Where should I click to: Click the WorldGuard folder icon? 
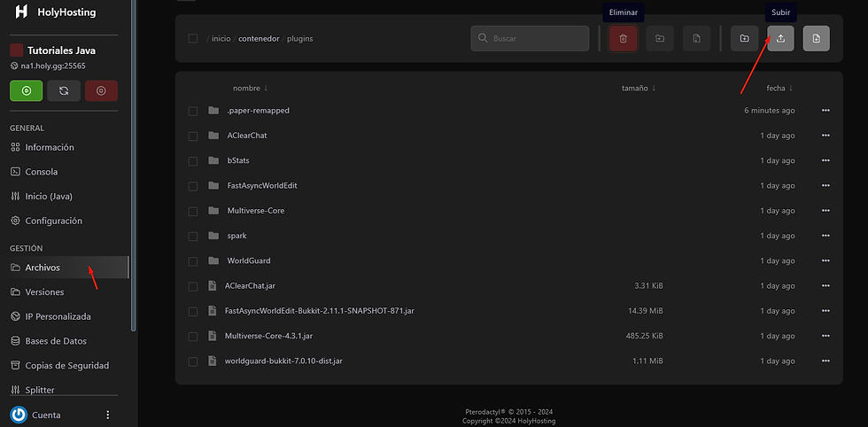(213, 260)
